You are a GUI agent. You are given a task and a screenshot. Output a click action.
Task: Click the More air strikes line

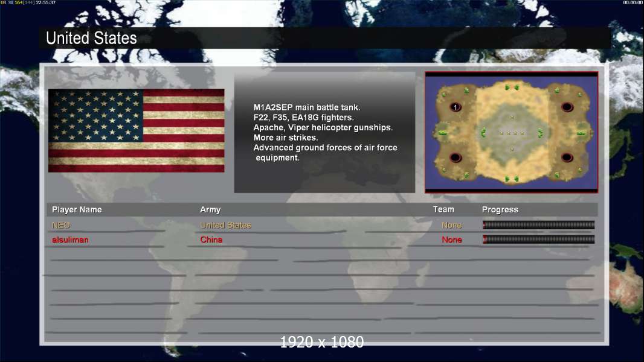click(285, 138)
